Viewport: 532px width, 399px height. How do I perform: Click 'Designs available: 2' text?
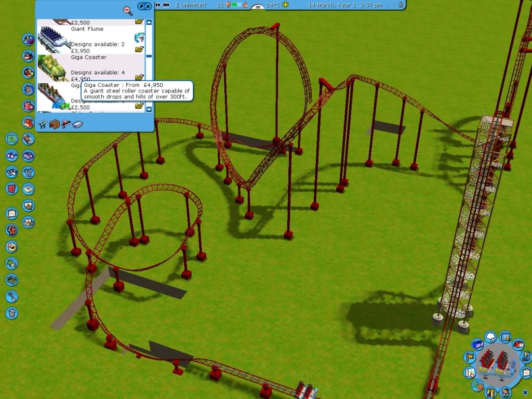click(98, 45)
